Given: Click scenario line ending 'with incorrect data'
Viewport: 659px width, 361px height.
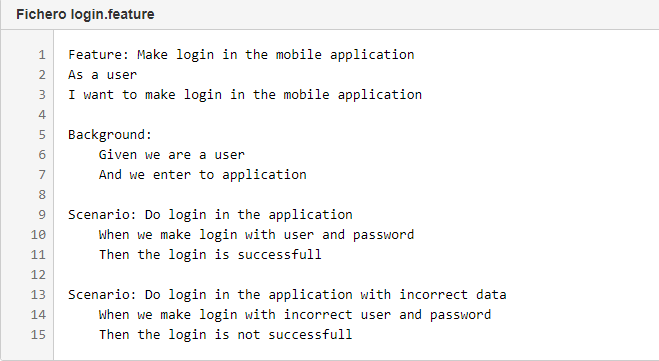Looking at the screenshot, I should click(287, 295).
